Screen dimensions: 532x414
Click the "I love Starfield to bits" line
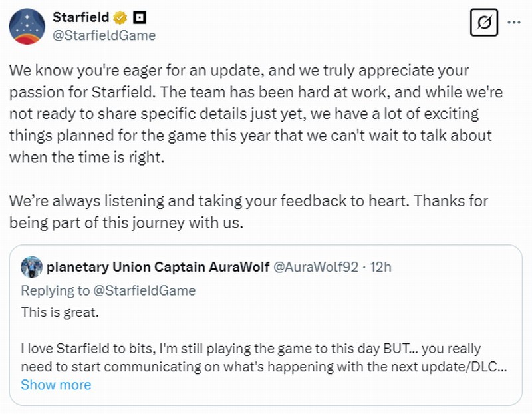pyautogui.click(x=250, y=349)
